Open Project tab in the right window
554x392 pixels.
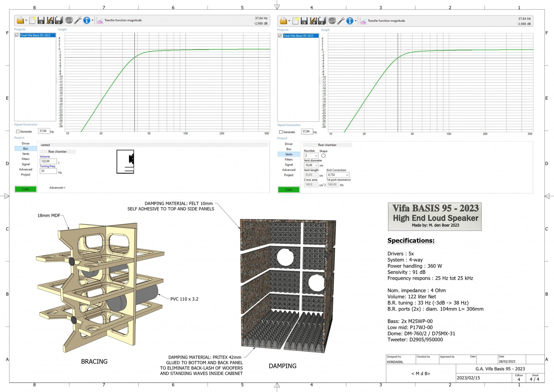289,175
